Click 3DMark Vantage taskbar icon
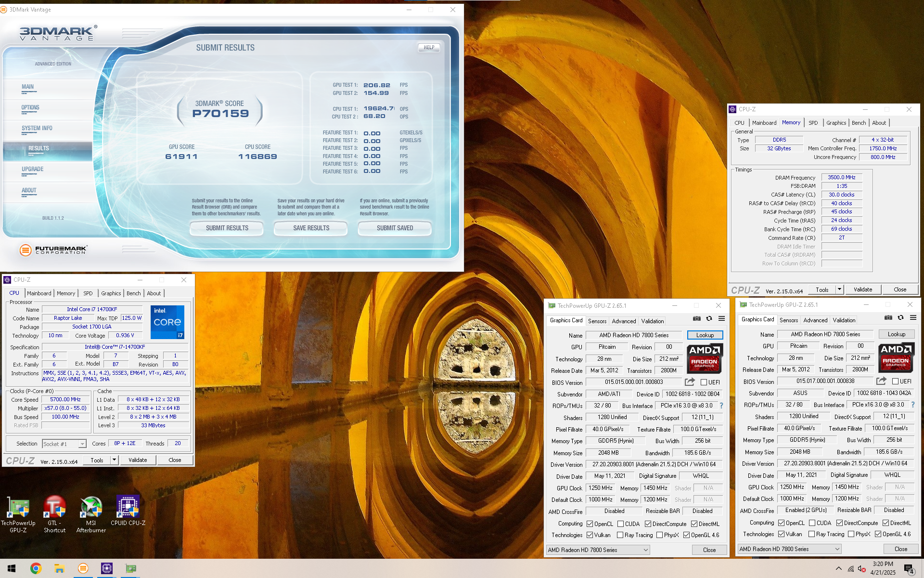The image size is (924, 578). click(83, 568)
